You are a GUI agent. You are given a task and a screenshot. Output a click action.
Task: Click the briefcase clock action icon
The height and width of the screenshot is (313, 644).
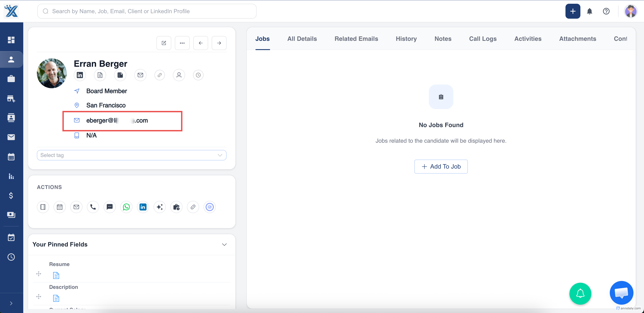[x=176, y=207]
